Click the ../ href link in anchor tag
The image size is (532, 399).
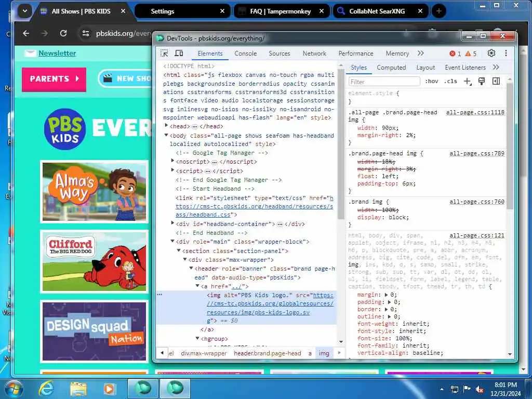pyautogui.click(x=236, y=286)
